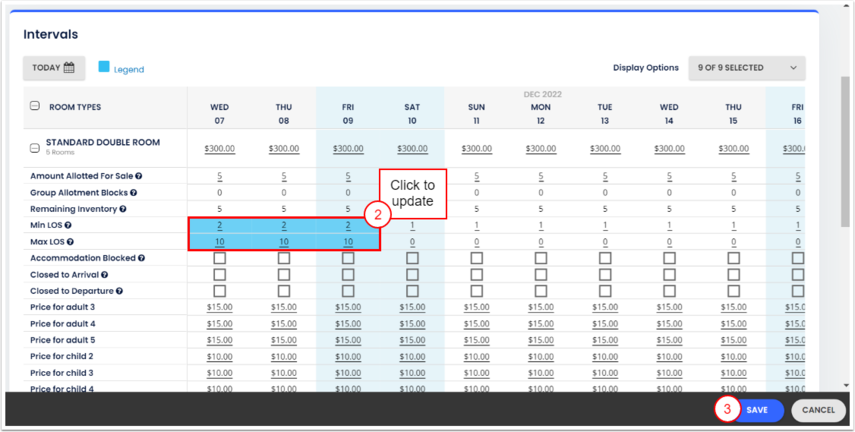The height and width of the screenshot is (432, 855).
Task: Collapse the Standard Double Room section
Action: click(35, 148)
